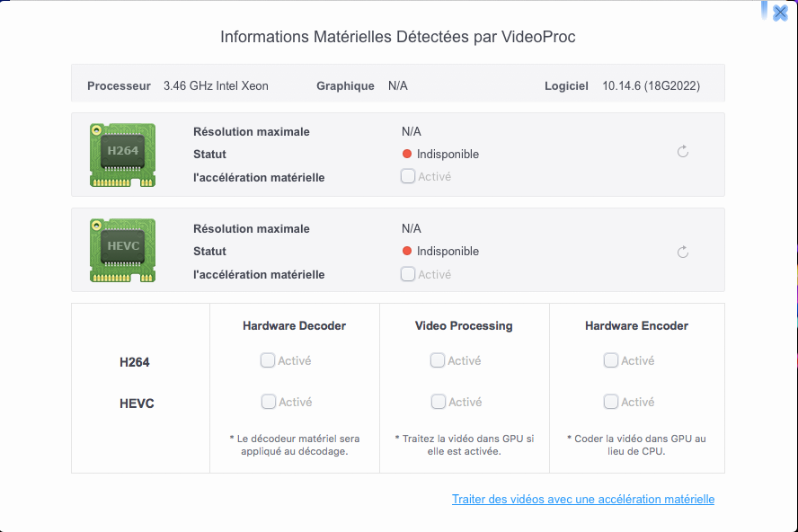The image size is (798, 532).
Task: Close the hardware information dialog
Action: point(780,13)
